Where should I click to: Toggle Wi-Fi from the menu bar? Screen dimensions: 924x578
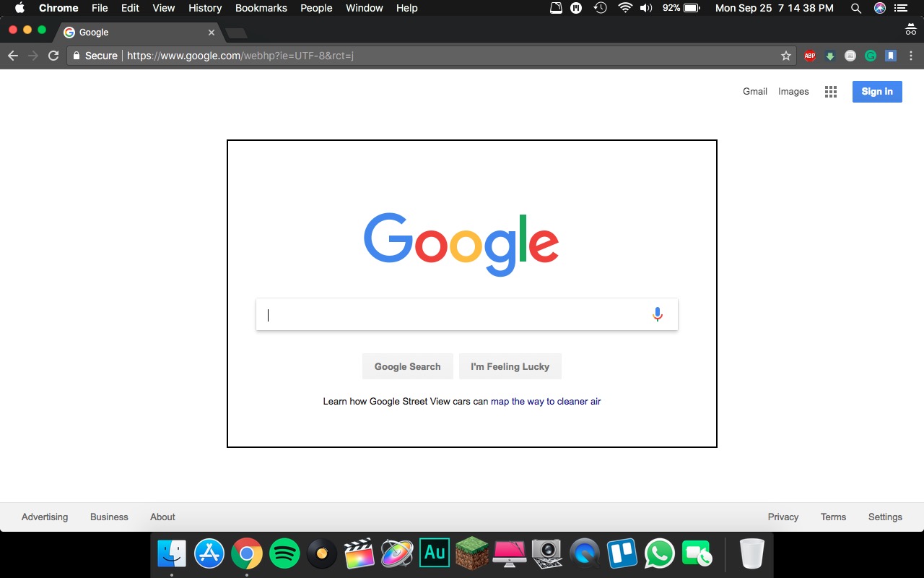click(624, 8)
